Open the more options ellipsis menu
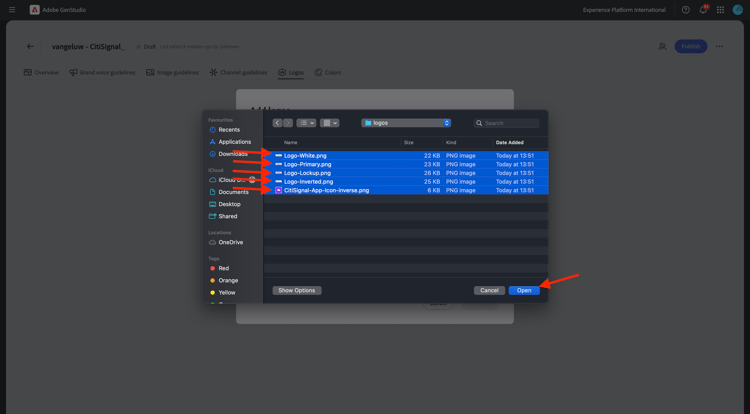The height and width of the screenshot is (414, 750). point(719,46)
